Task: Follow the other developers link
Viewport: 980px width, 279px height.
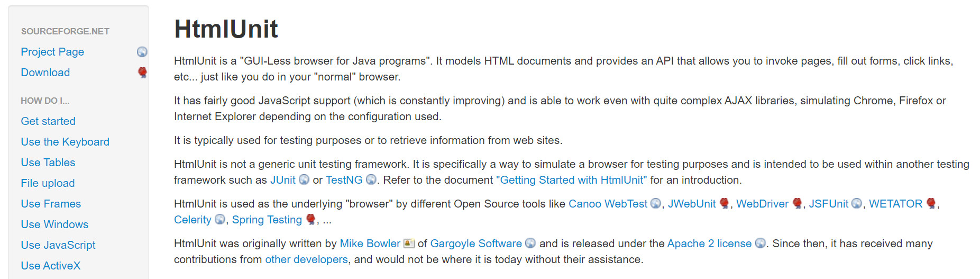Action: 306,259
